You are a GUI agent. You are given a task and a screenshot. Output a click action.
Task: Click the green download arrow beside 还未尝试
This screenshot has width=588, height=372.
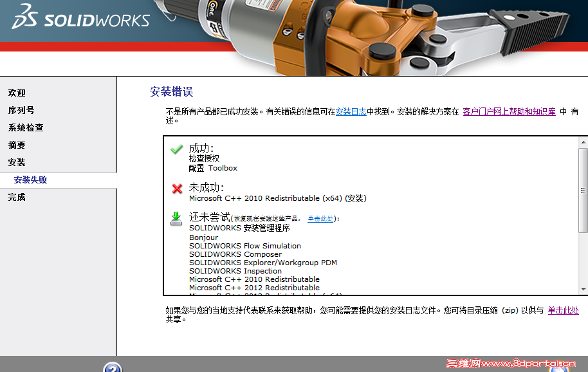(176, 219)
